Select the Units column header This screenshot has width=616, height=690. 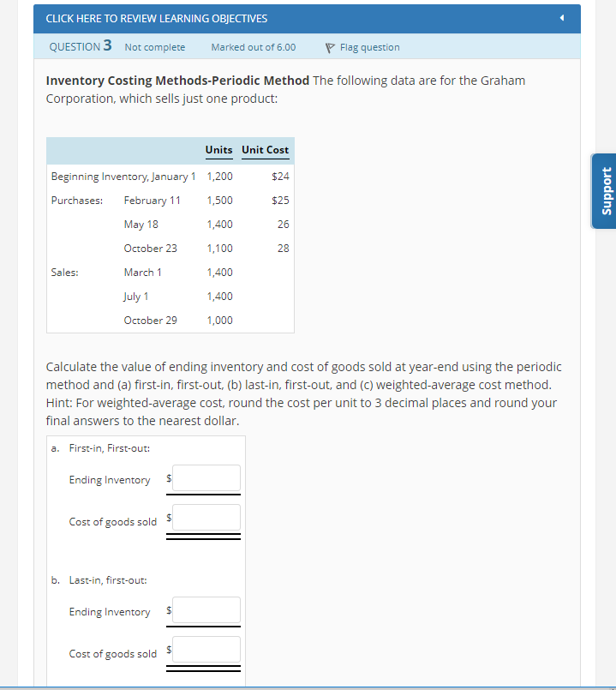pos(218,150)
